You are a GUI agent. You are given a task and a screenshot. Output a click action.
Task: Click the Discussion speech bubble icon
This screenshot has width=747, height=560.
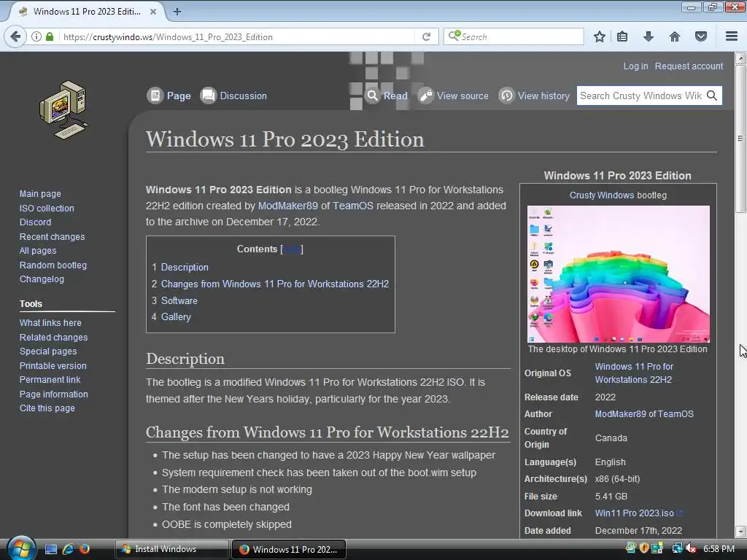pos(208,96)
